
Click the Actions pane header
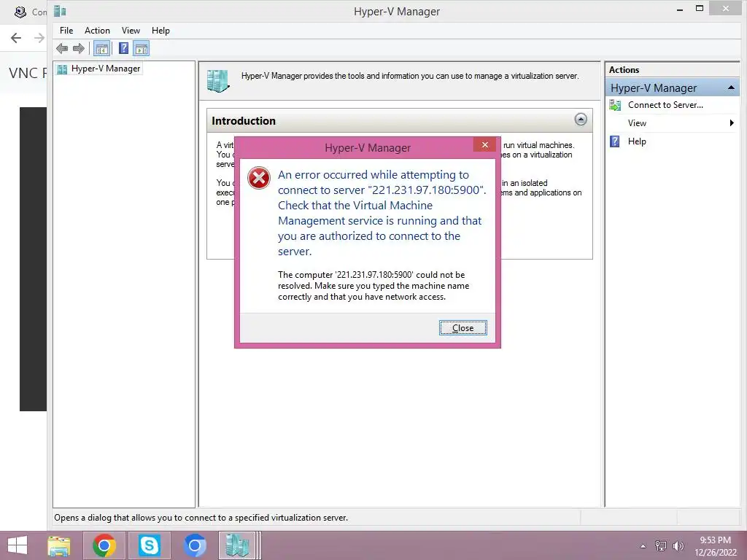click(x=672, y=69)
